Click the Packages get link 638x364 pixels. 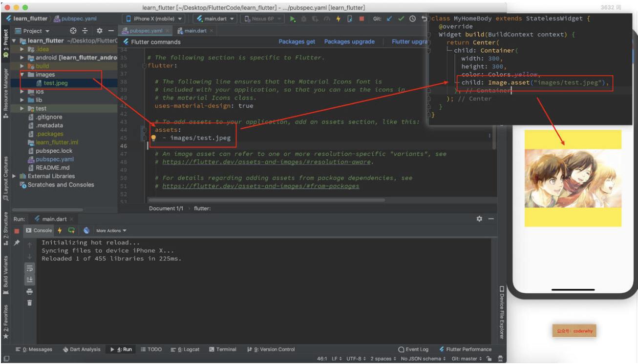click(297, 42)
